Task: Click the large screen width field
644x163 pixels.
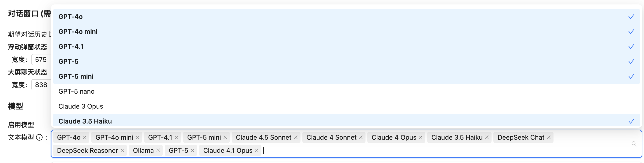Action: tap(41, 85)
